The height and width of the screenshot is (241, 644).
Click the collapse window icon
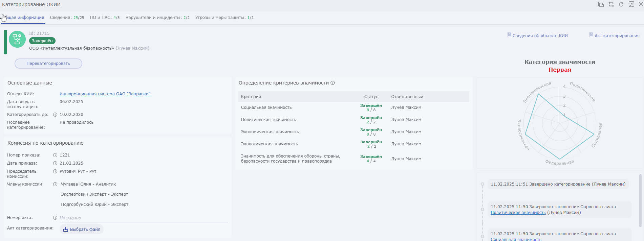point(631,4)
